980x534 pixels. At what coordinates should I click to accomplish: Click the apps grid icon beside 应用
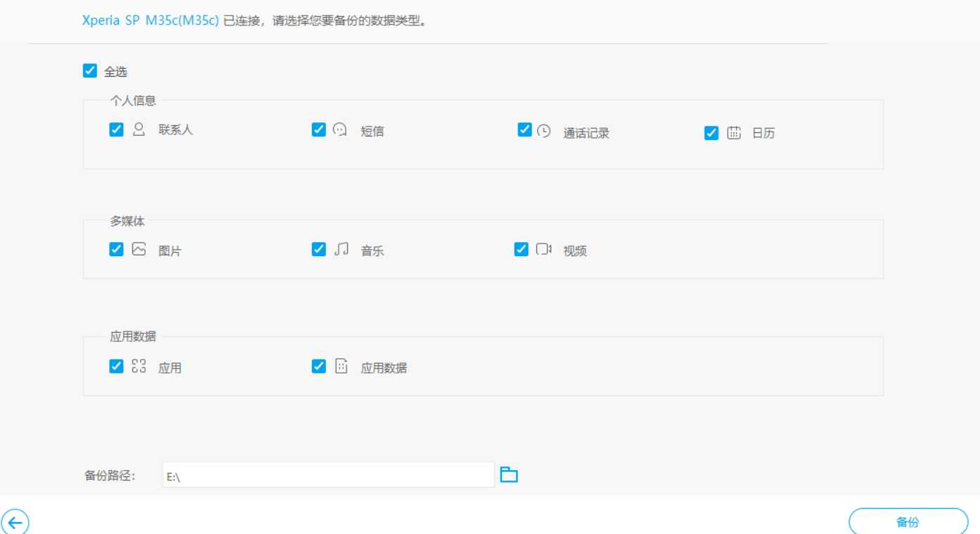click(139, 366)
